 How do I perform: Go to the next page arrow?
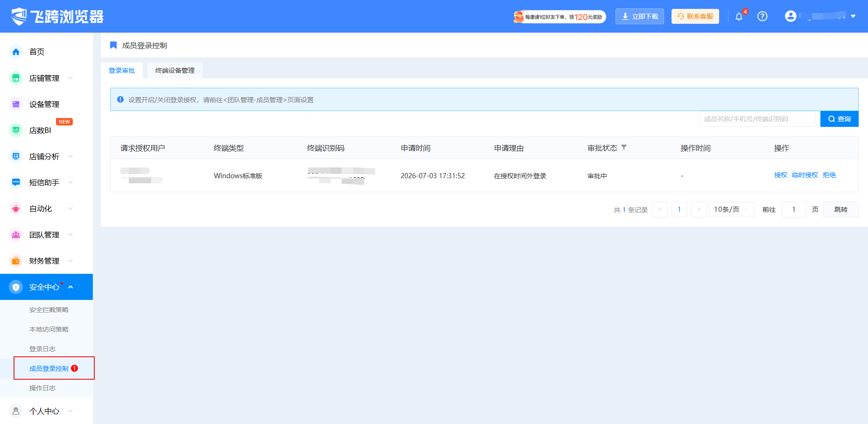click(x=699, y=209)
